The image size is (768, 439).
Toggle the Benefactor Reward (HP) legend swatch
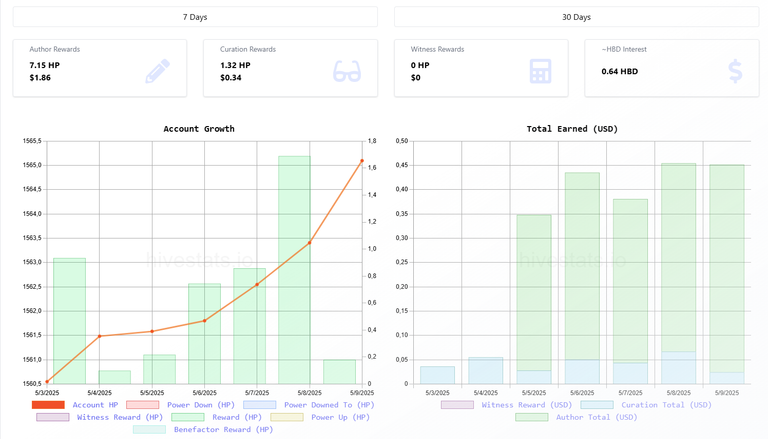pyautogui.click(x=149, y=429)
